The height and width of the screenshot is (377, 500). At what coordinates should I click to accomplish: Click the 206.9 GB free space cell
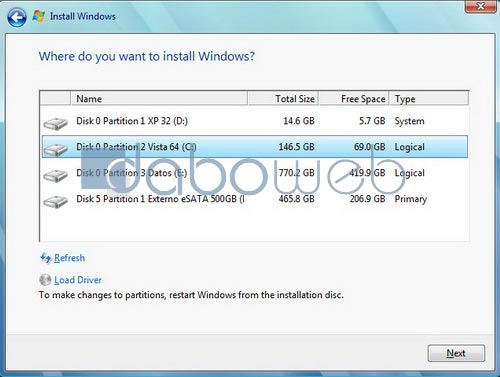(x=367, y=199)
